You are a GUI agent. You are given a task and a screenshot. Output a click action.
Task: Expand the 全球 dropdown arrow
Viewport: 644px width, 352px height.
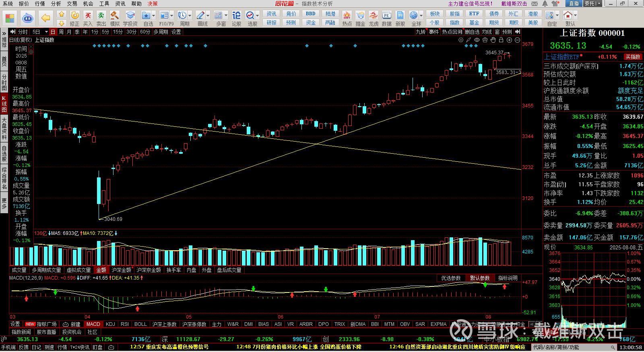pyautogui.click(x=421, y=16)
